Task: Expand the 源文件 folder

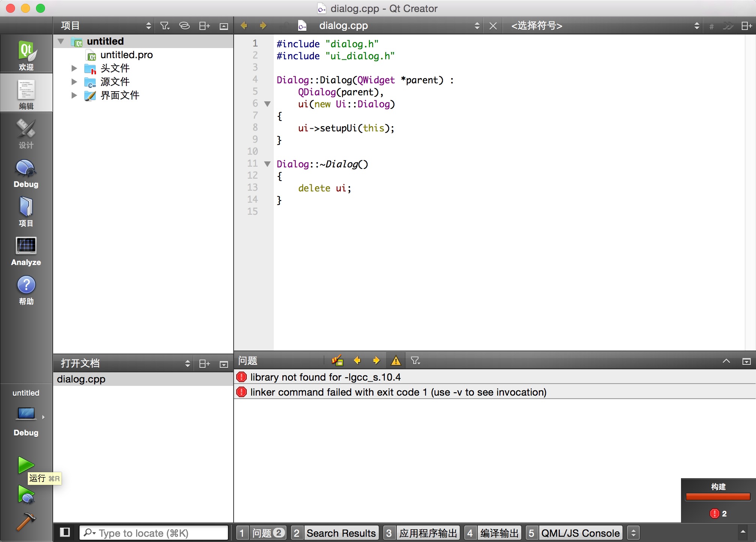Action: pos(74,82)
